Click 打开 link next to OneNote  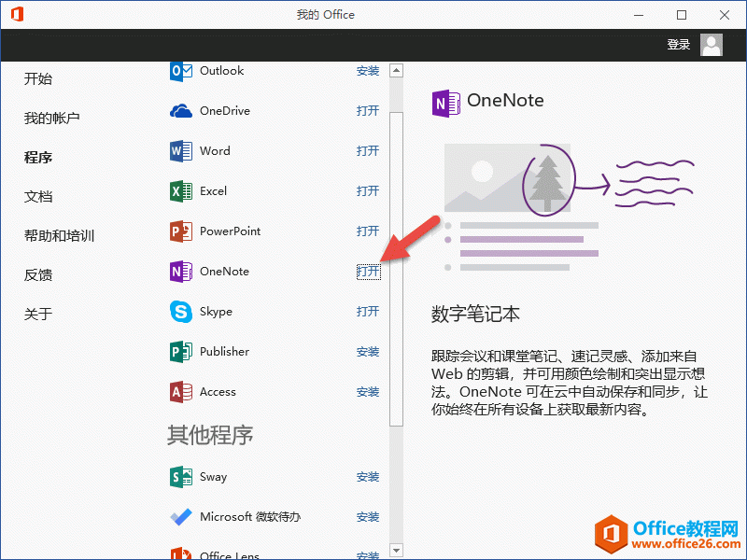[368, 272]
